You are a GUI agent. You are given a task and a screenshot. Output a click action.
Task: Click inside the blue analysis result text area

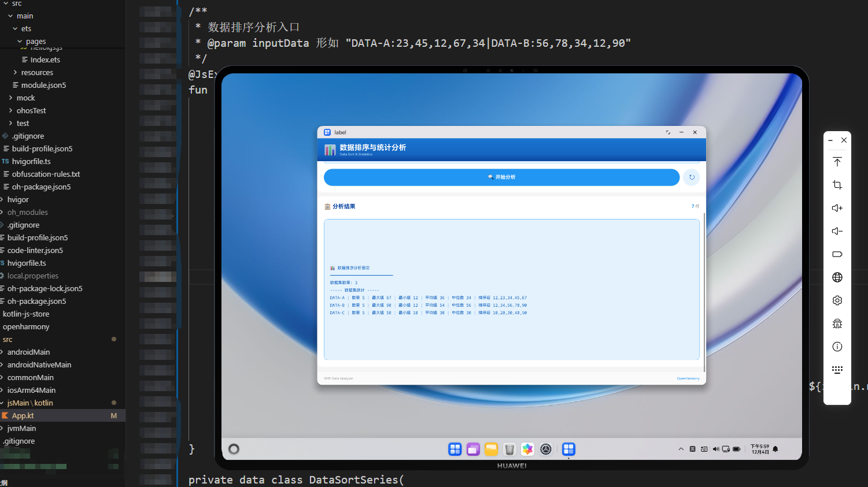tap(512, 289)
